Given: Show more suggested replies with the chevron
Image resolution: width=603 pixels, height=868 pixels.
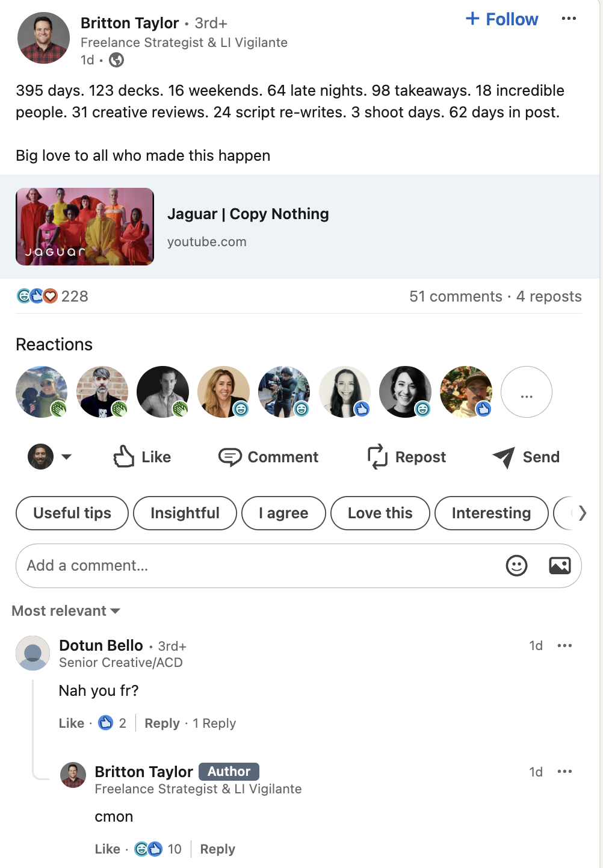Looking at the screenshot, I should [x=581, y=513].
